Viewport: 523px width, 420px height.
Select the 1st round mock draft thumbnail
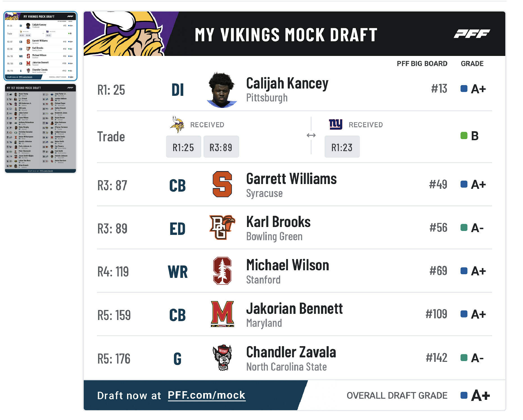(x=40, y=128)
